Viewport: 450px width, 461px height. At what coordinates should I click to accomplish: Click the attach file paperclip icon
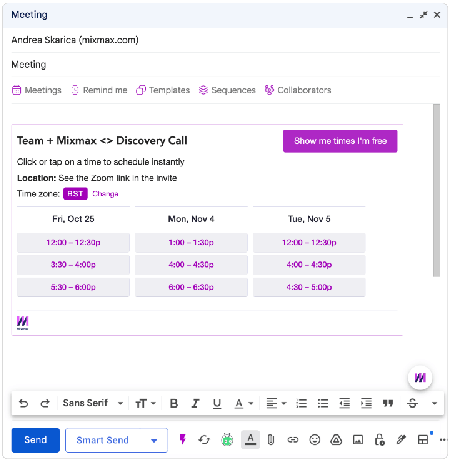(271, 440)
